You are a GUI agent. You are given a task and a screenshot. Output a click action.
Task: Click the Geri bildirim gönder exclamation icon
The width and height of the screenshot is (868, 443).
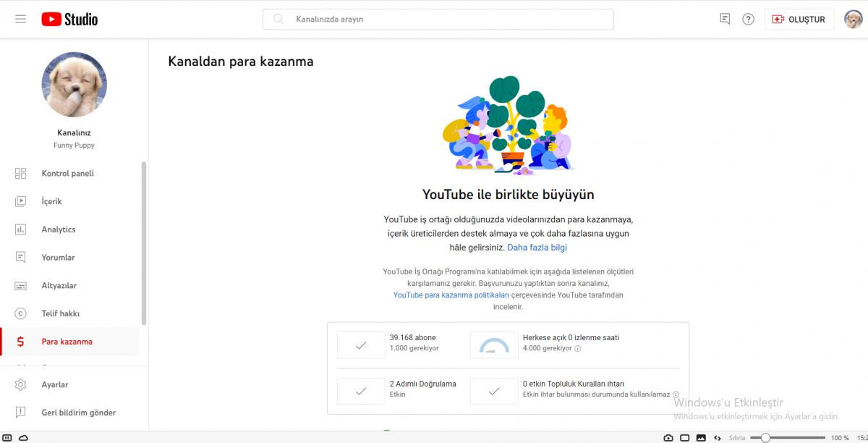coord(20,413)
